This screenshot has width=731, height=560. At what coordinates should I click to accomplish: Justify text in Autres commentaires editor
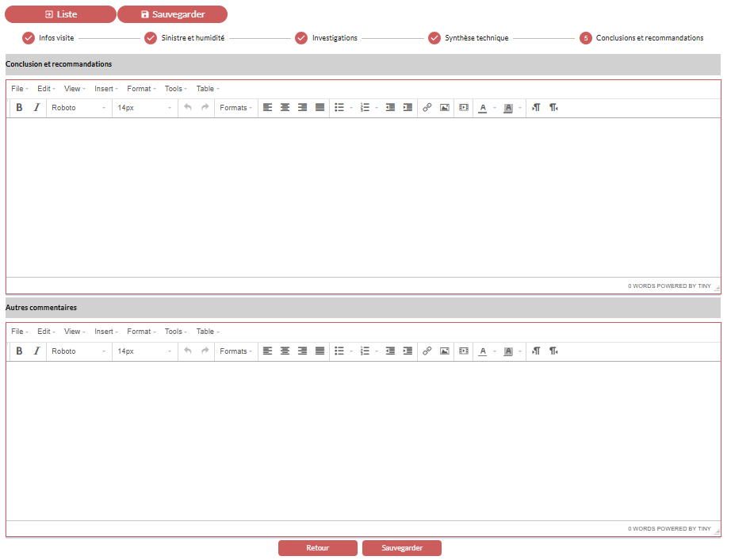click(x=320, y=351)
